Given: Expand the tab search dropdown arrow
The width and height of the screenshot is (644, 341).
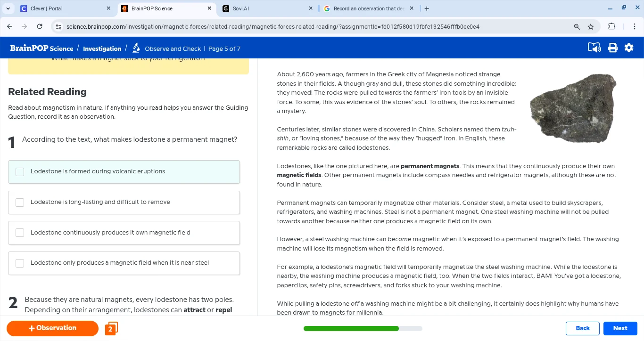Looking at the screenshot, I should [x=8, y=8].
